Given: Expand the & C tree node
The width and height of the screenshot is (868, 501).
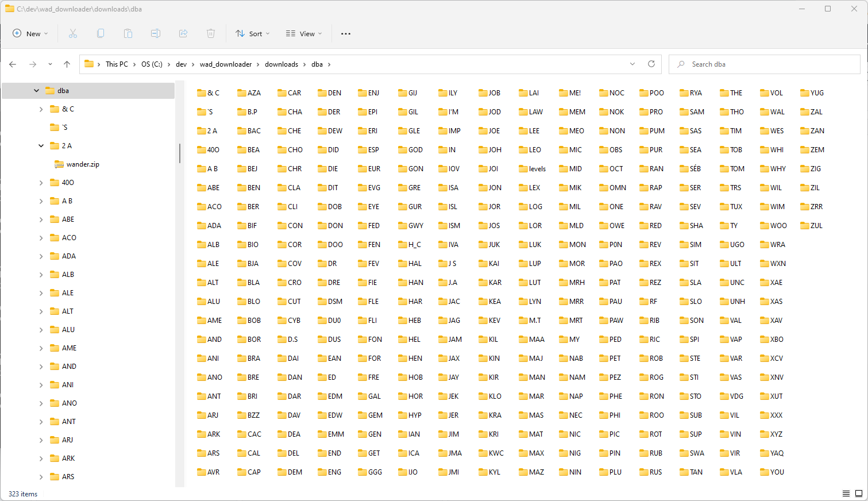Looking at the screenshot, I should click(x=41, y=109).
